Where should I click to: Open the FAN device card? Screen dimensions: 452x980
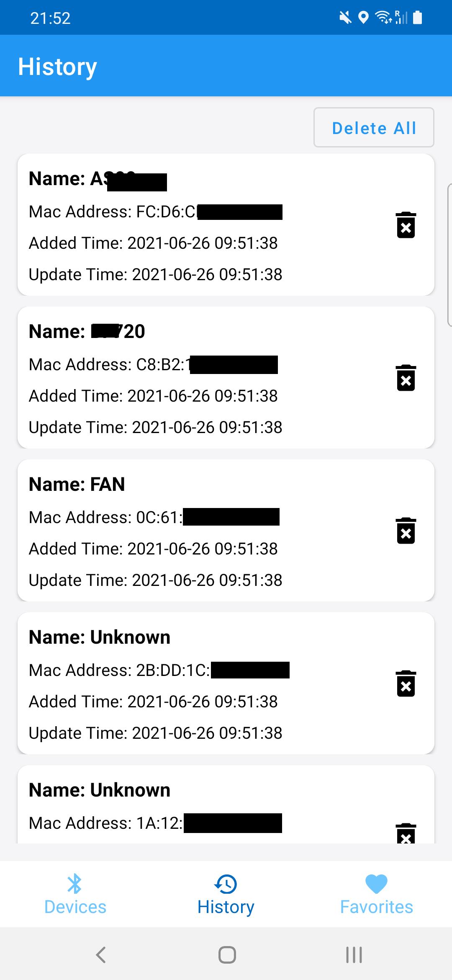coord(226,530)
